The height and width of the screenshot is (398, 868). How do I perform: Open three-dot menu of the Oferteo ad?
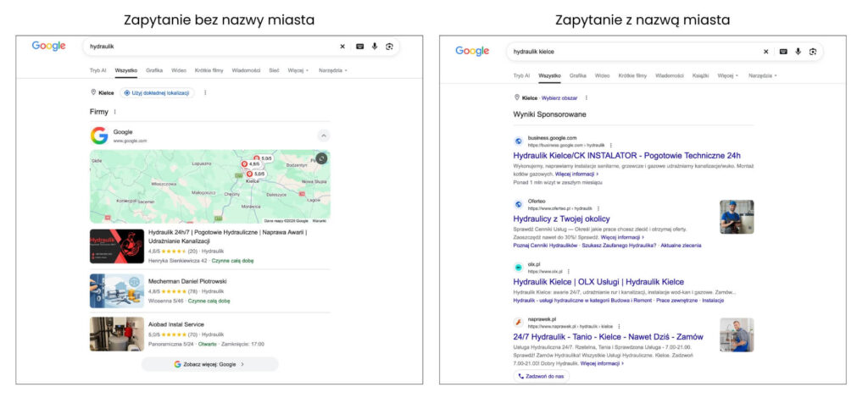[598, 208]
